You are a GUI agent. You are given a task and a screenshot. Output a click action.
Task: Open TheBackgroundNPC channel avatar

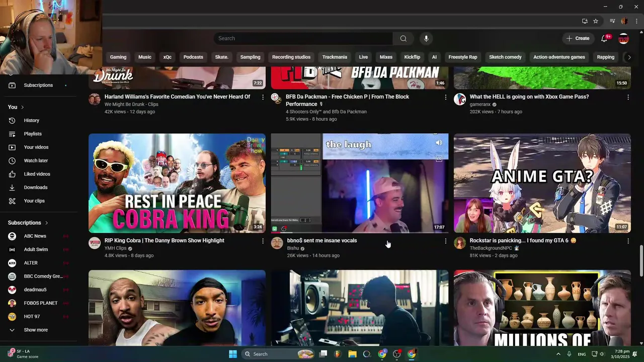coord(460,243)
